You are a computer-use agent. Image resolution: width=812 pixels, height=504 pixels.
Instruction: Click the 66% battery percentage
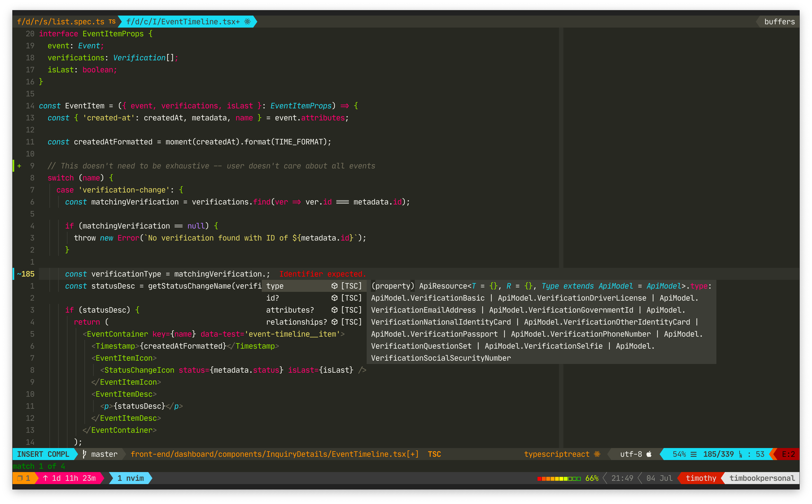[x=592, y=478]
